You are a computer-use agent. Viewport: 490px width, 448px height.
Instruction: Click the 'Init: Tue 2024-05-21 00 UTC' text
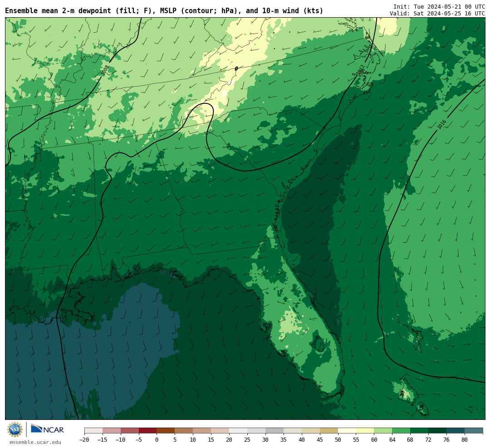point(439,6)
